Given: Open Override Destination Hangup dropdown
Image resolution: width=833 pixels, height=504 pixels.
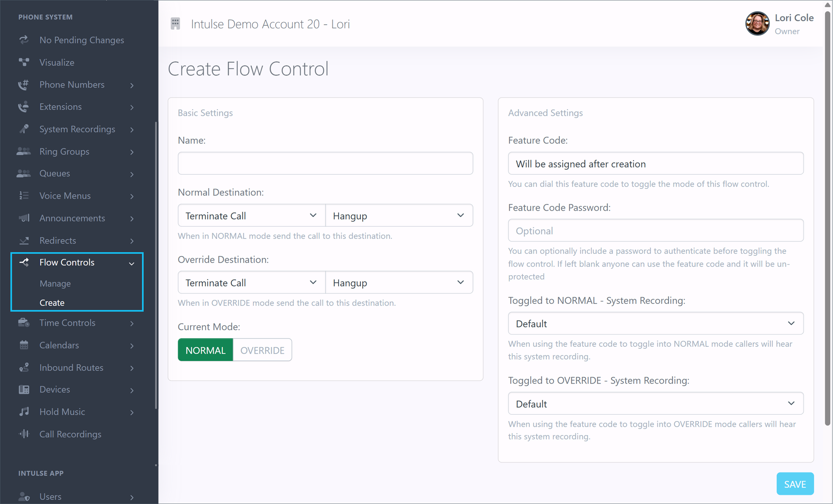Looking at the screenshot, I should [x=399, y=283].
